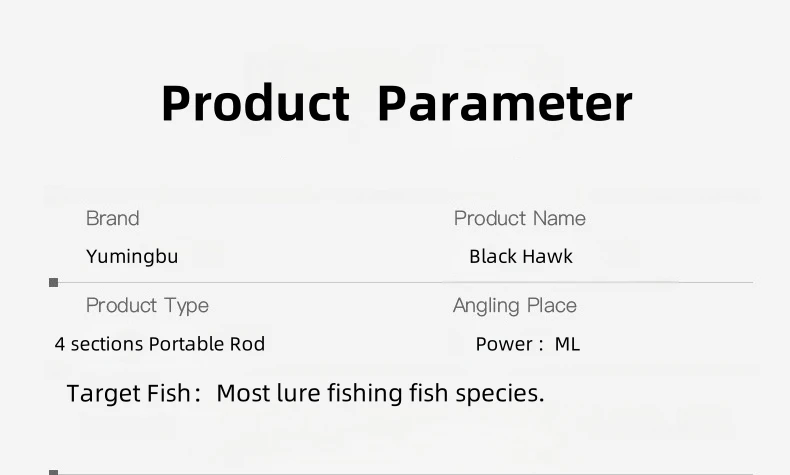Click the "ML" power value
The width and height of the screenshot is (790, 475).
tap(567, 344)
